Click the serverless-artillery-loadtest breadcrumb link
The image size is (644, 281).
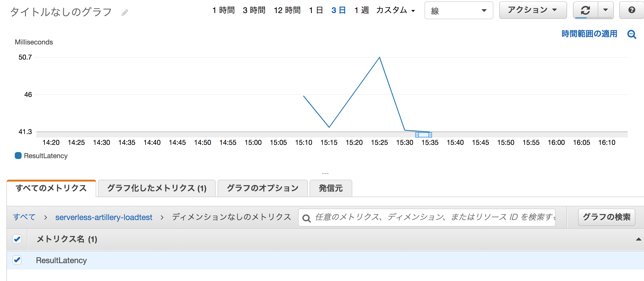click(104, 217)
